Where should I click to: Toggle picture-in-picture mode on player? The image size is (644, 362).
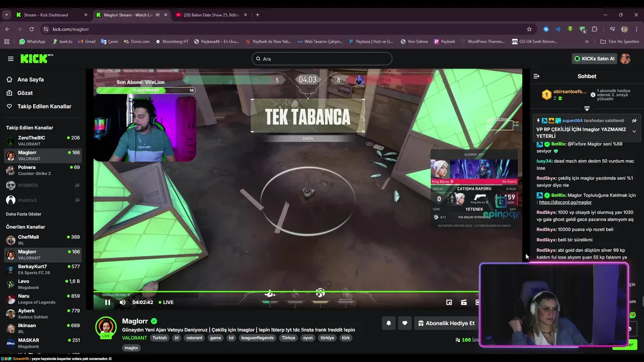[x=449, y=302]
